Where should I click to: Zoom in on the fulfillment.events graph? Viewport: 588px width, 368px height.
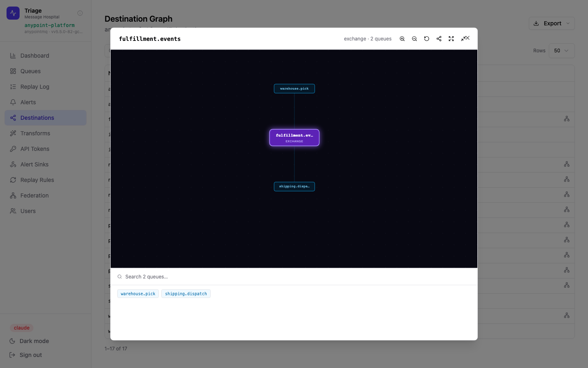coord(402,39)
